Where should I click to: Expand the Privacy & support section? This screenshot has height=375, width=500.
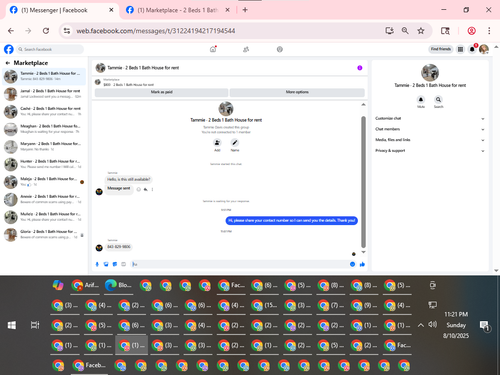tap(430, 151)
